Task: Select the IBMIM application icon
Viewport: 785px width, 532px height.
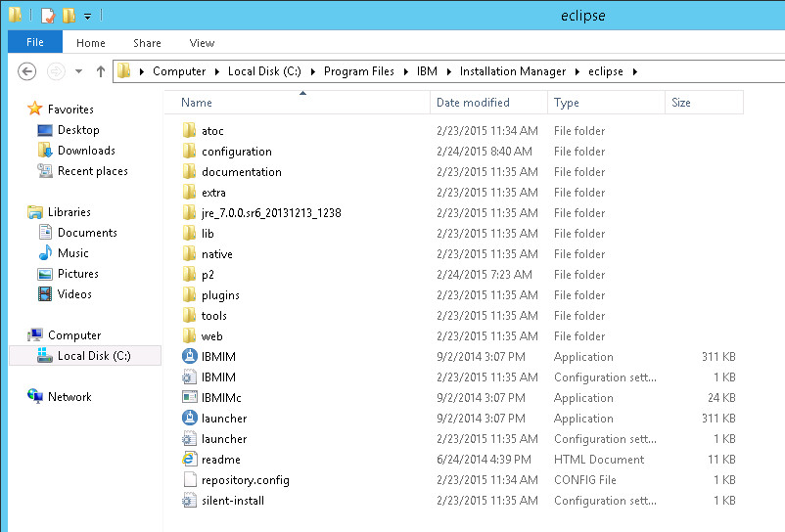Action: tap(189, 356)
